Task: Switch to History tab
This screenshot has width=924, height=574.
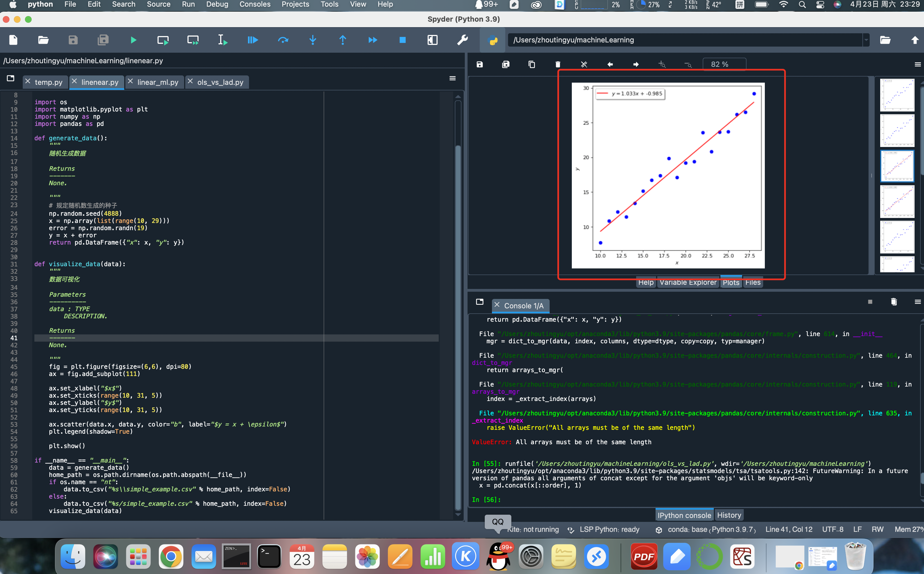Action: tap(729, 515)
